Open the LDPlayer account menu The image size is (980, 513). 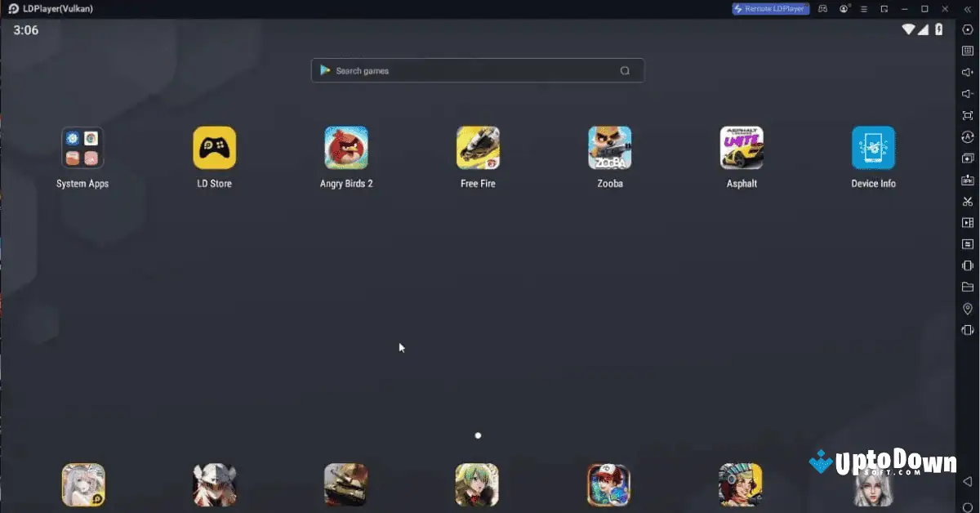[x=844, y=8]
